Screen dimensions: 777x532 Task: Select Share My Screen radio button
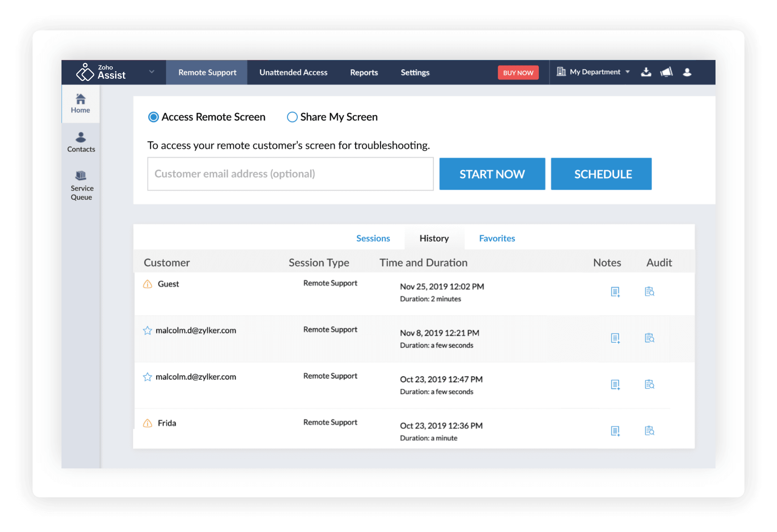point(292,117)
